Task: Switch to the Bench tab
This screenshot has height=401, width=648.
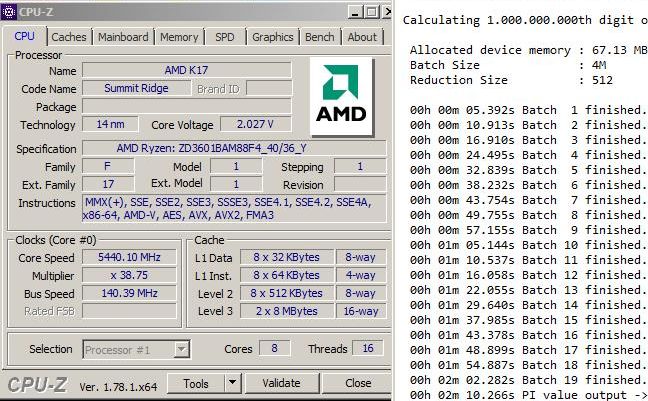Action: pyautogui.click(x=320, y=37)
